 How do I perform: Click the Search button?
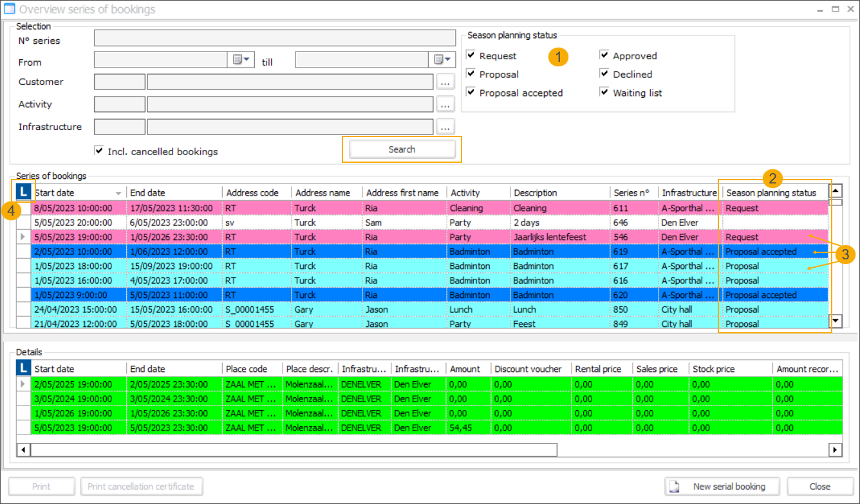pyautogui.click(x=402, y=149)
